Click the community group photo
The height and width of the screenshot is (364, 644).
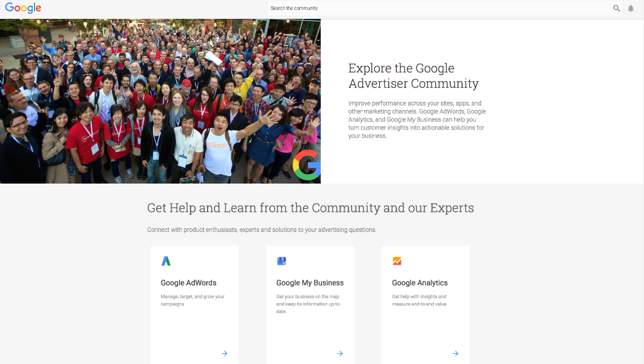point(160,101)
